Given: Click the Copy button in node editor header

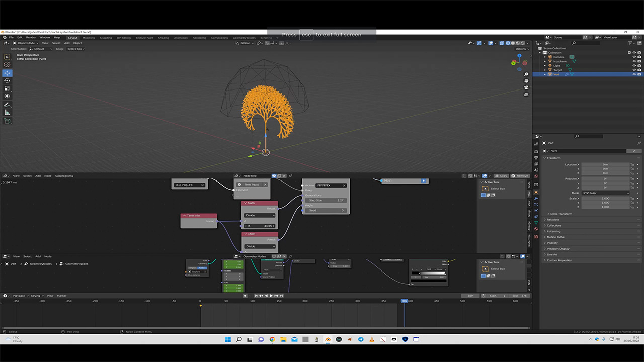Looking at the screenshot, I should (x=501, y=176).
